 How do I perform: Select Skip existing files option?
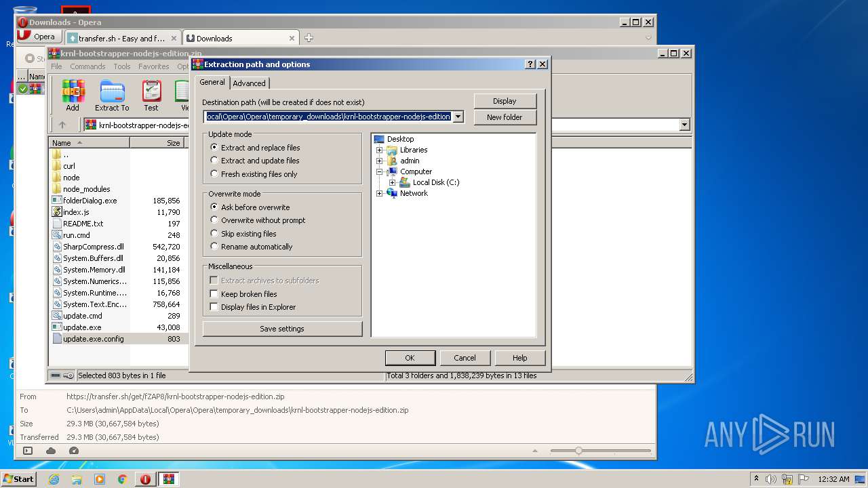click(214, 234)
